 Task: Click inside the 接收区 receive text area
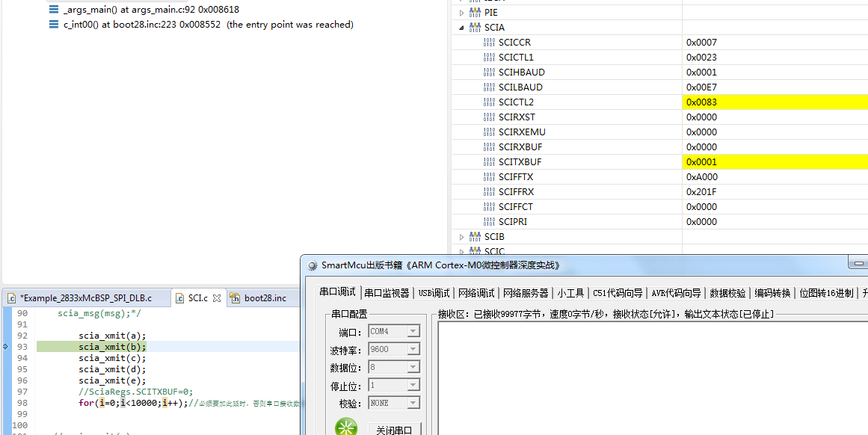pyautogui.click(x=653, y=378)
